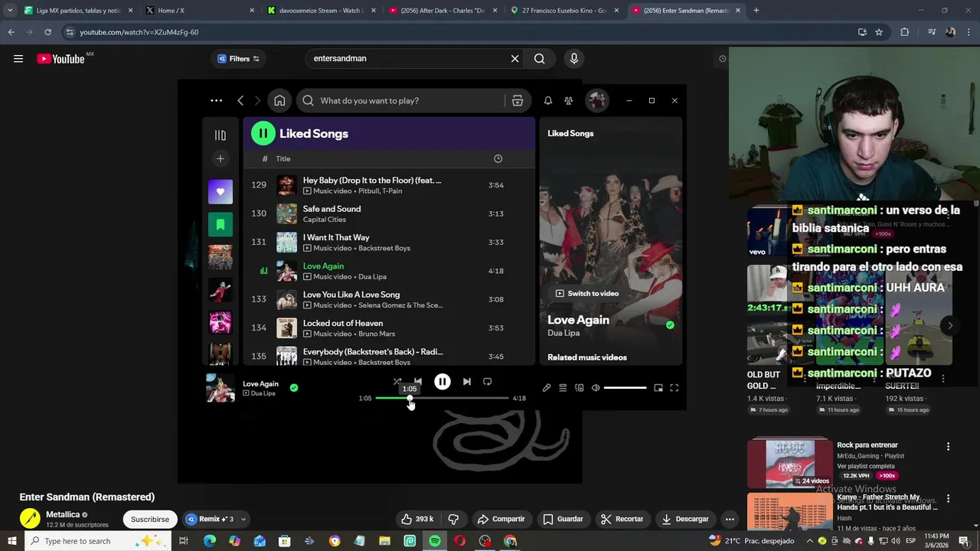Click YouTube search magnifier button
This screenshot has height=551, width=980.
pos(540,59)
